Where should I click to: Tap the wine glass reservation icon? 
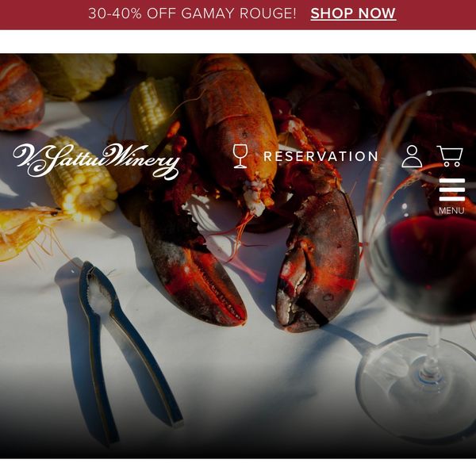coord(240,156)
